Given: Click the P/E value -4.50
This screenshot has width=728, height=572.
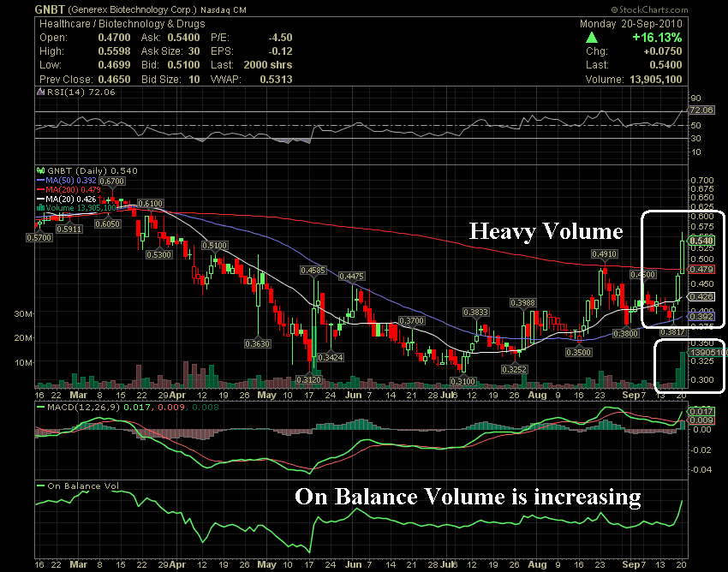Looking at the screenshot, I should (x=280, y=38).
